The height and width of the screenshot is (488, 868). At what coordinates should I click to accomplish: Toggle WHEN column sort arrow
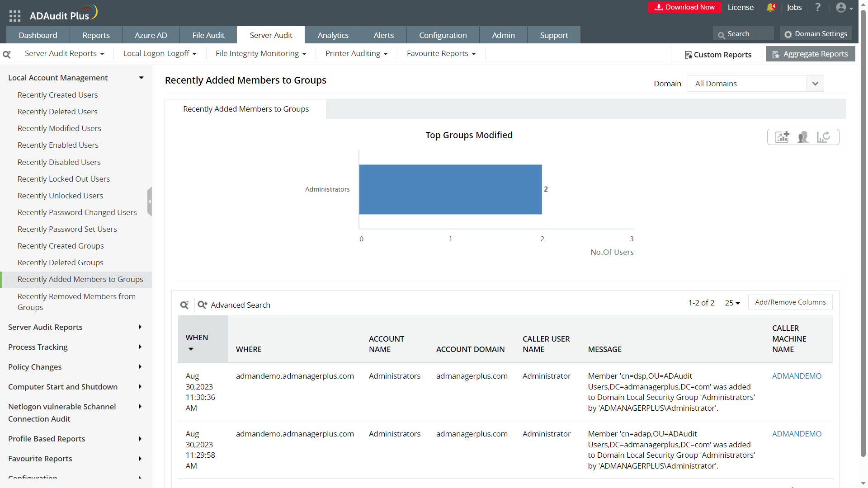pyautogui.click(x=191, y=349)
